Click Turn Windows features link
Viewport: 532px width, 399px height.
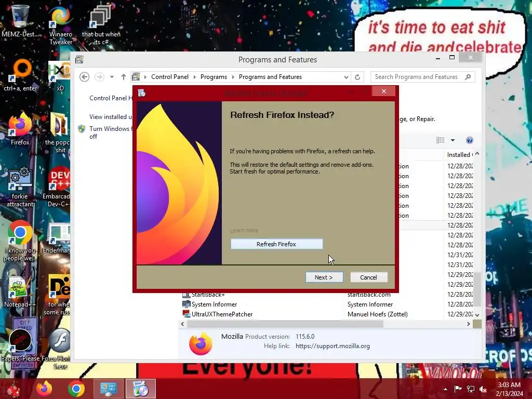(x=110, y=132)
